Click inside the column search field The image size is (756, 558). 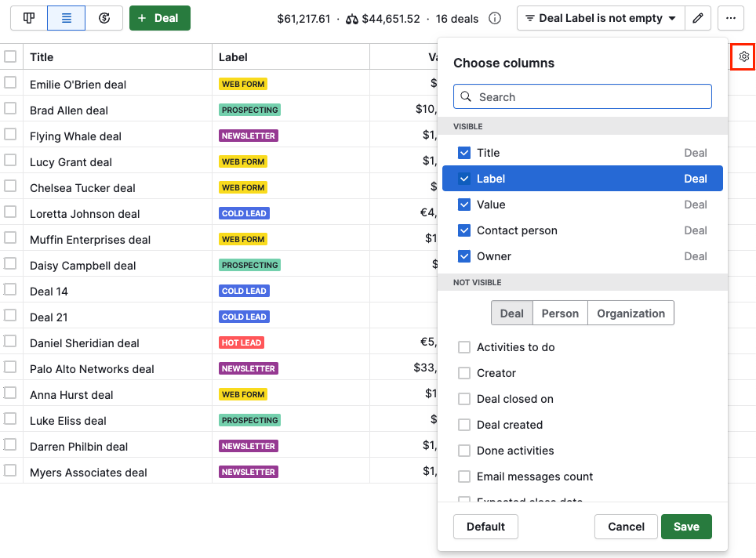(582, 96)
